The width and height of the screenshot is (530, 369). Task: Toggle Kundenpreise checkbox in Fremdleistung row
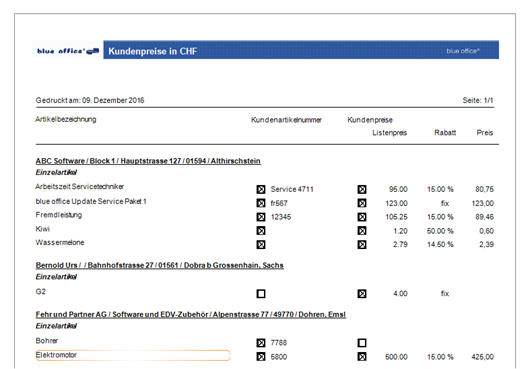click(362, 217)
